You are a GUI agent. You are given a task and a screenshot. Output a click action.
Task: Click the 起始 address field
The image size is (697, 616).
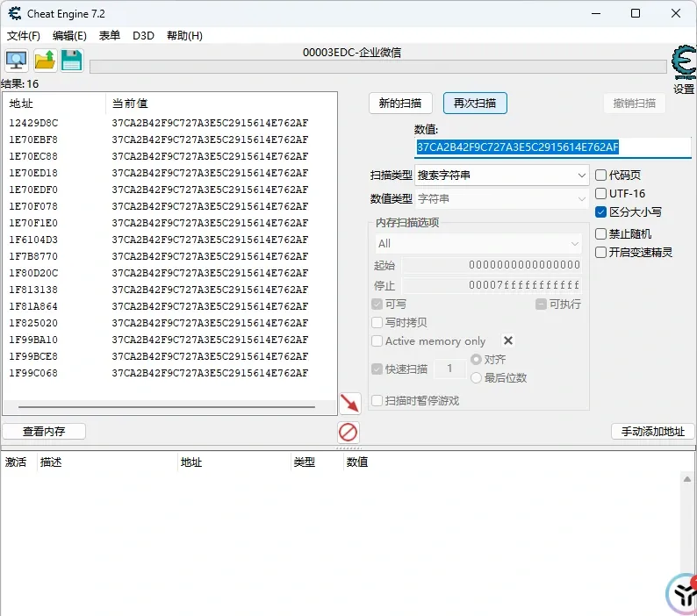click(x=492, y=265)
